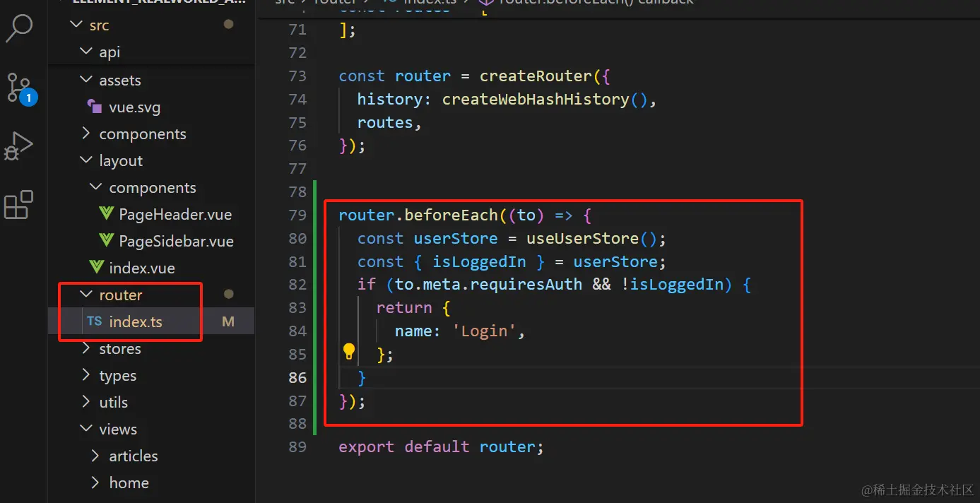
Task: Collapse the src folder
Action: point(76,25)
